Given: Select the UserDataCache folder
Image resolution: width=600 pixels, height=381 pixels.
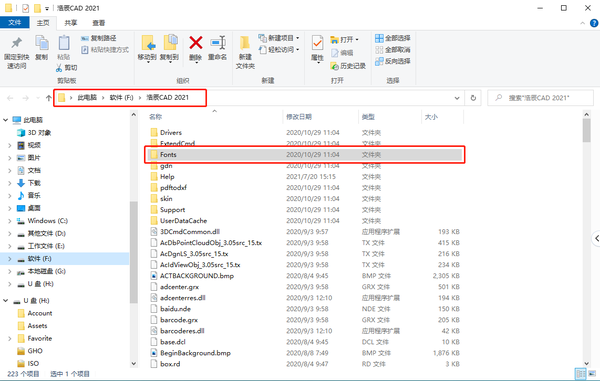Looking at the screenshot, I should [x=183, y=221].
